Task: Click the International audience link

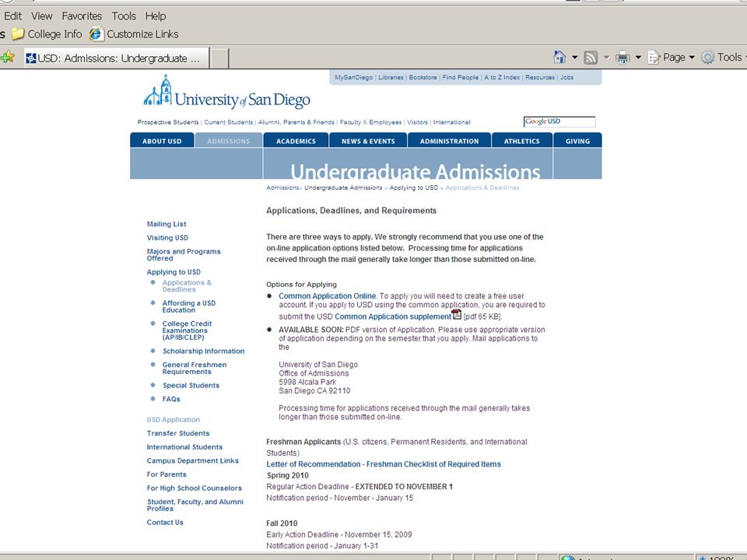Action: click(x=451, y=122)
